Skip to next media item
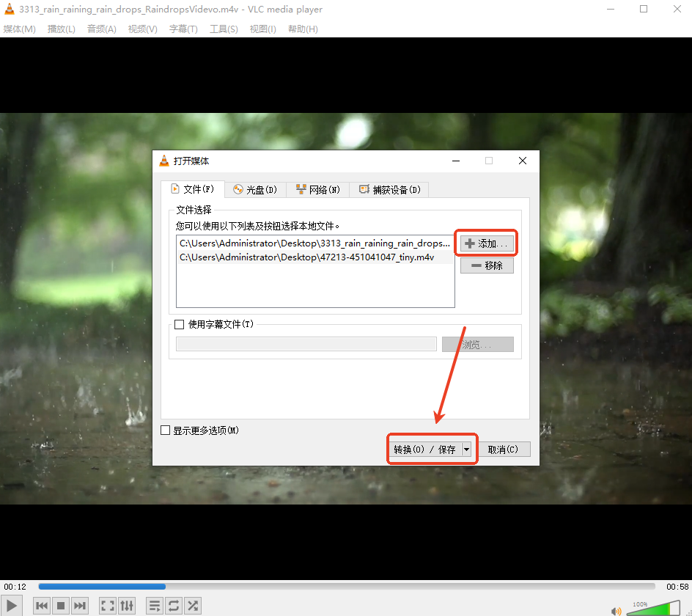The height and width of the screenshot is (616, 692). (x=80, y=605)
